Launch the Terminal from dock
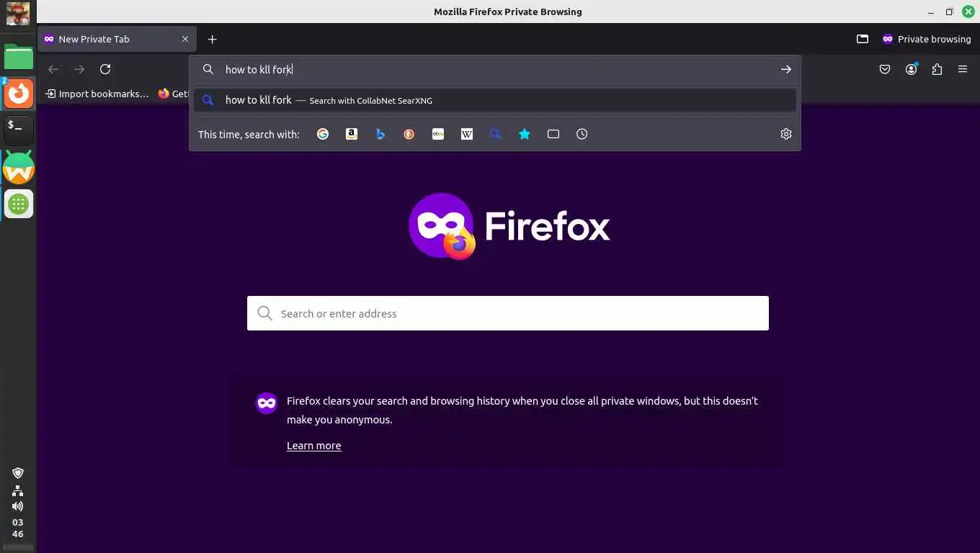Screen dimensions: 980x553 point(19,130)
